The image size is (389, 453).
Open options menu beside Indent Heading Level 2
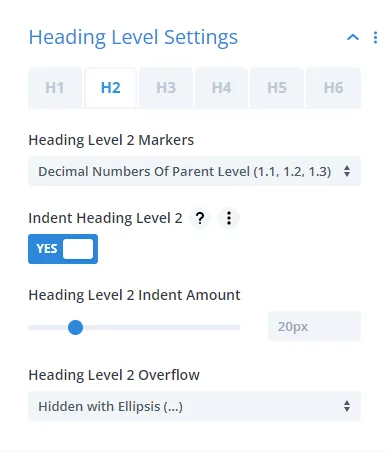click(229, 218)
